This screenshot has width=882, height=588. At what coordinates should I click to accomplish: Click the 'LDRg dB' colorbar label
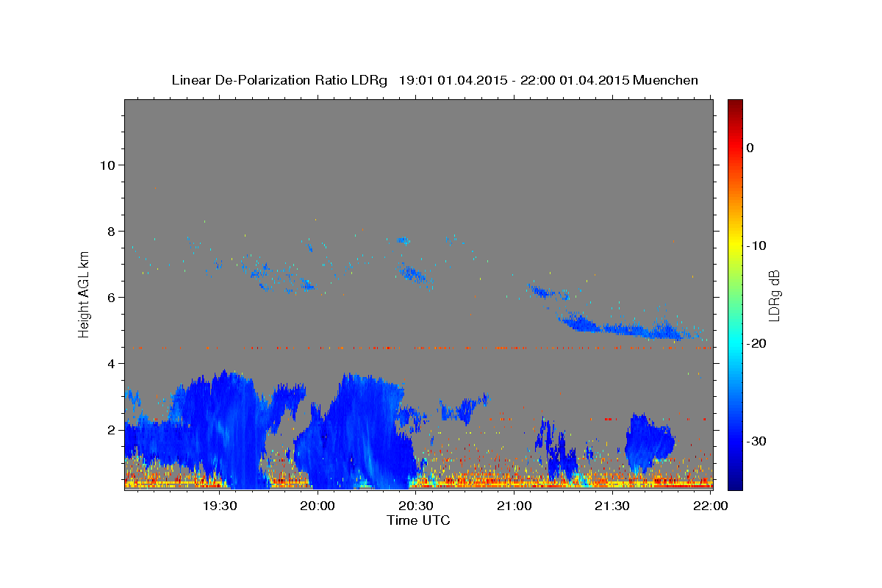[774, 296]
